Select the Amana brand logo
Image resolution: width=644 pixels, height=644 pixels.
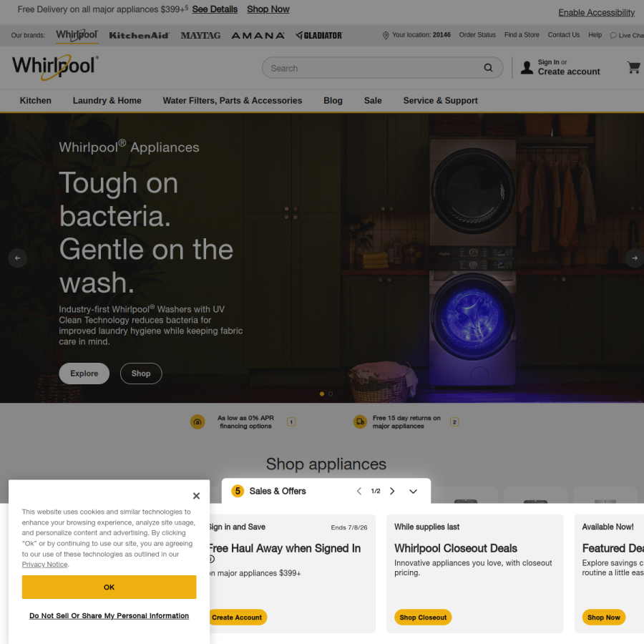[x=258, y=35]
